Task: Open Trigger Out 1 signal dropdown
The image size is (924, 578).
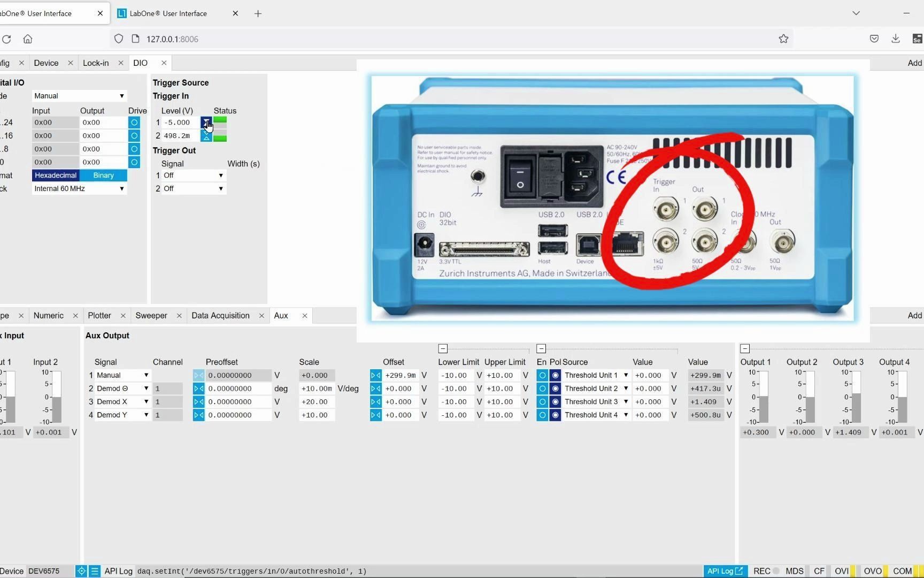Action: [x=194, y=176]
